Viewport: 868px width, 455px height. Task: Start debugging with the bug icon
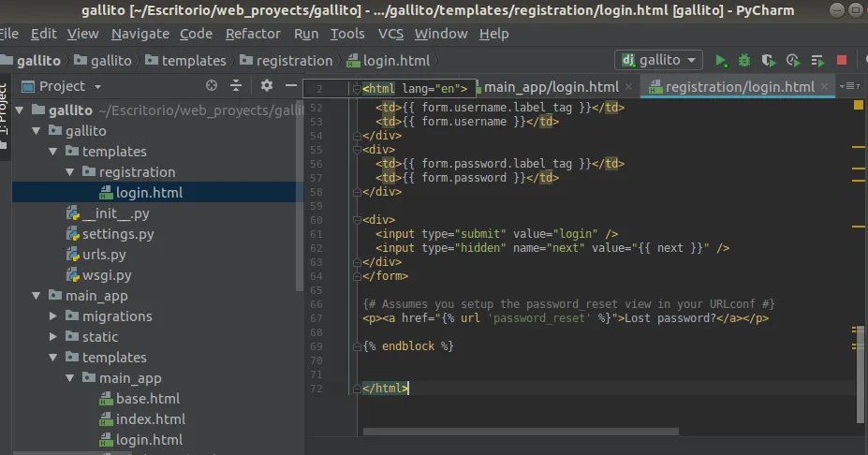click(x=744, y=61)
